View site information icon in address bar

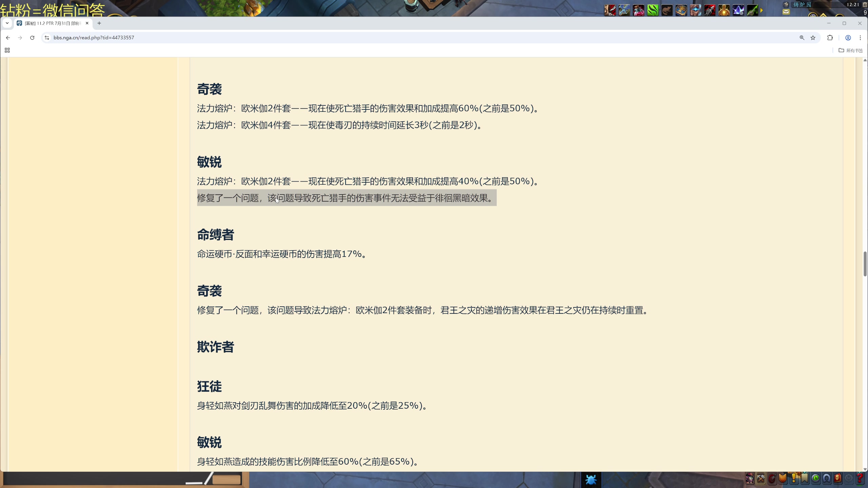click(x=47, y=38)
